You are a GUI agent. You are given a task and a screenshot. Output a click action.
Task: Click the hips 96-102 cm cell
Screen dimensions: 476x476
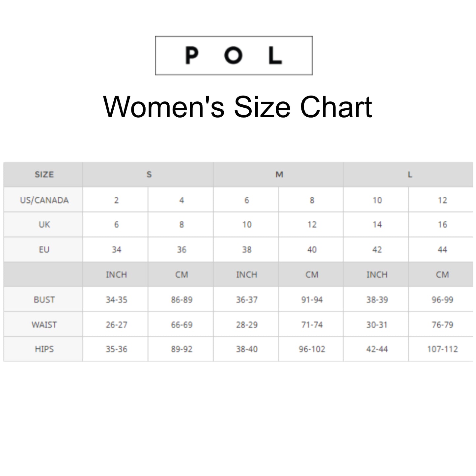312,349
